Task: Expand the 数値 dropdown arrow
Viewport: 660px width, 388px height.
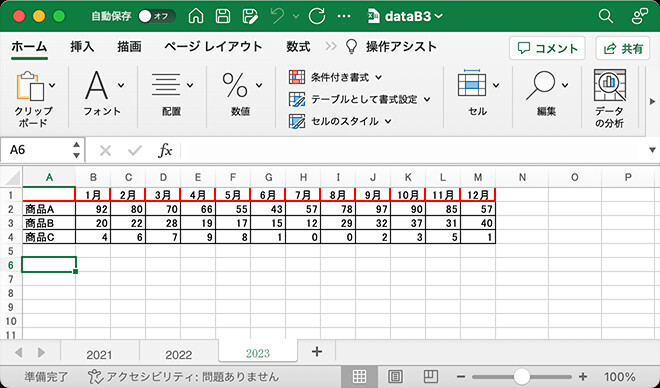Action: coord(259,85)
